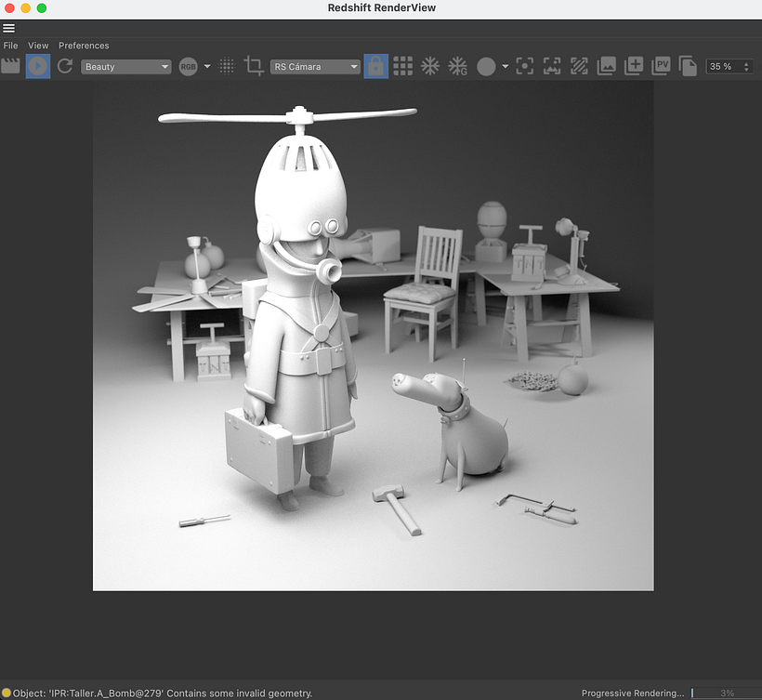Image resolution: width=762 pixels, height=700 pixels.
Task: Toggle the square grid tile icon
Action: coord(403,66)
